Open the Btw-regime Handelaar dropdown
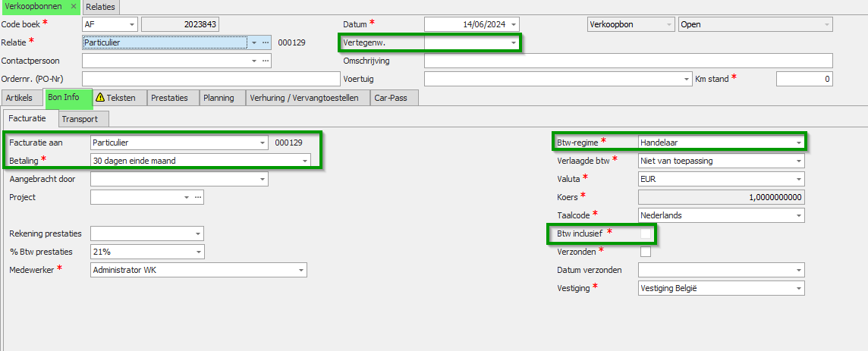This screenshot has height=351, width=868. click(x=799, y=143)
